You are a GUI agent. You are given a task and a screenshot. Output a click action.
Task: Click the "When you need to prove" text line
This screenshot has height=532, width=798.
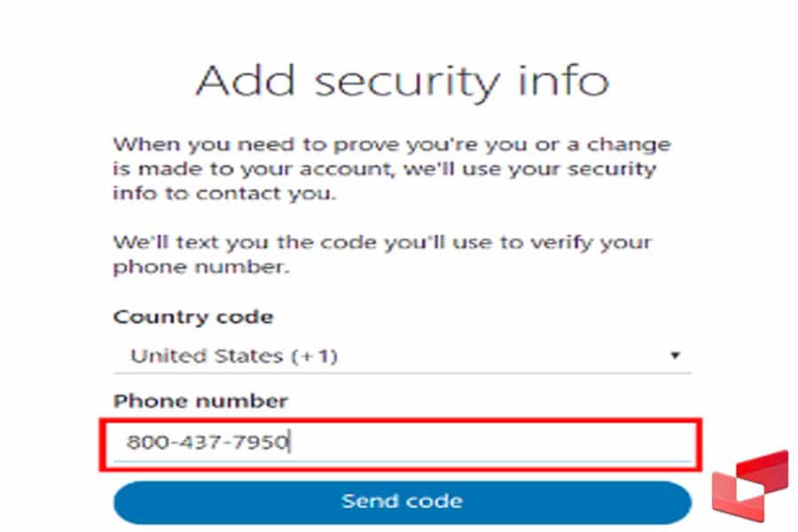tap(391, 145)
